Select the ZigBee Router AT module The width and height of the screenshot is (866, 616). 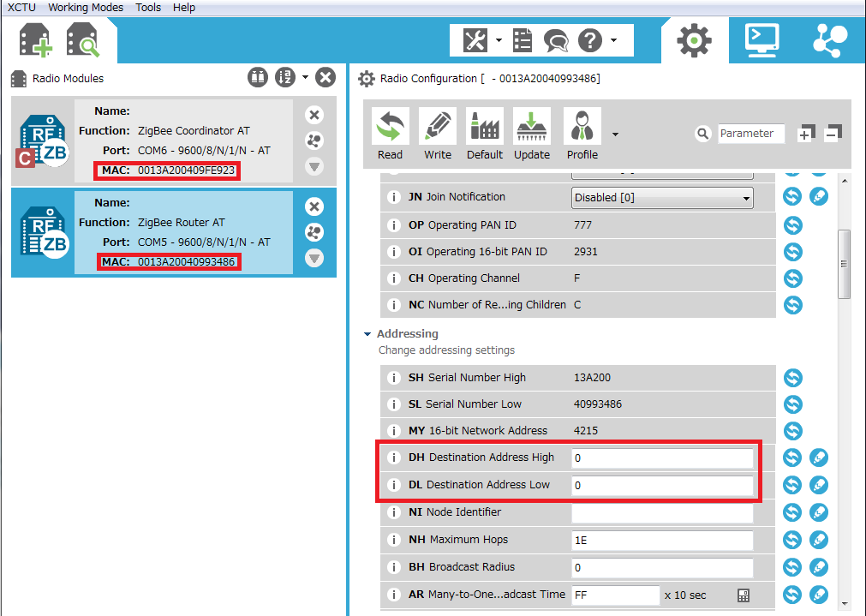(x=174, y=232)
